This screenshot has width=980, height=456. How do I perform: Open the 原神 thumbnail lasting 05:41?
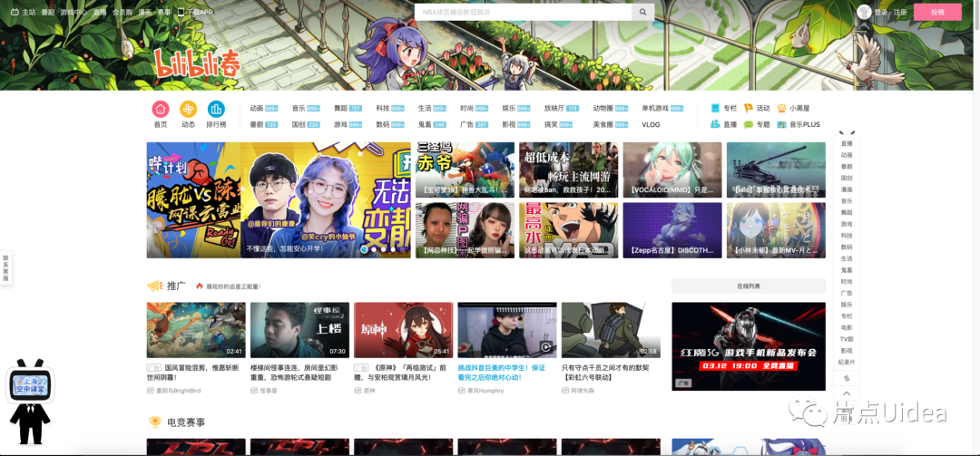(x=403, y=330)
